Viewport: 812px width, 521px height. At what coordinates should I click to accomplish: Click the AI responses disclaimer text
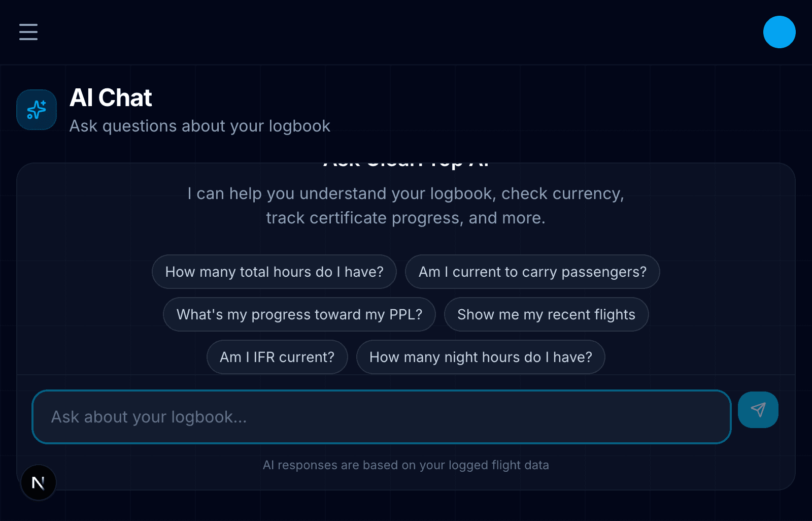click(x=406, y=465)
